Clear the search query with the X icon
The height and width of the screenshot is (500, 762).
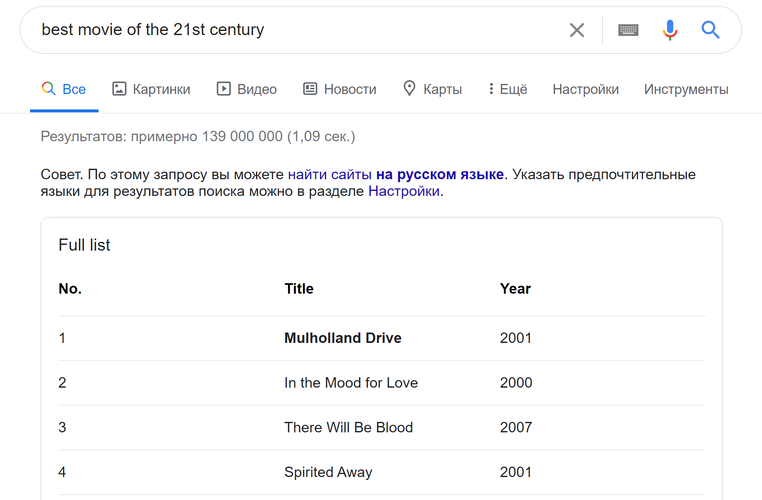576,30
